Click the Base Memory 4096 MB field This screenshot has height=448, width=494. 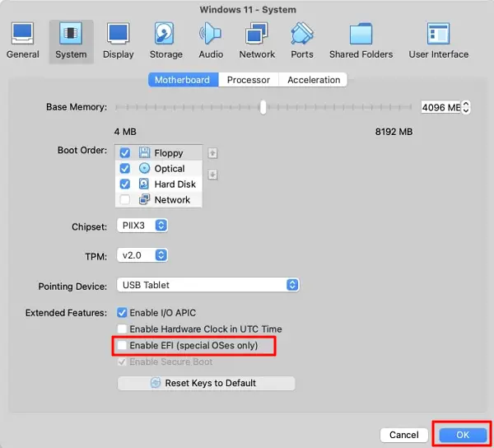point(440,107)
